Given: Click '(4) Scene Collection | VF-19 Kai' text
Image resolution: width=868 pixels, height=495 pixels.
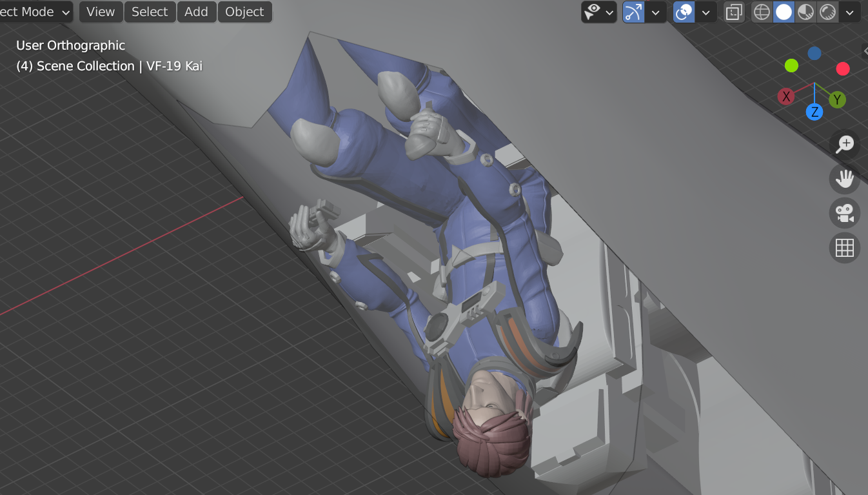Looking at the screenshot, I should tap(110, 66).
